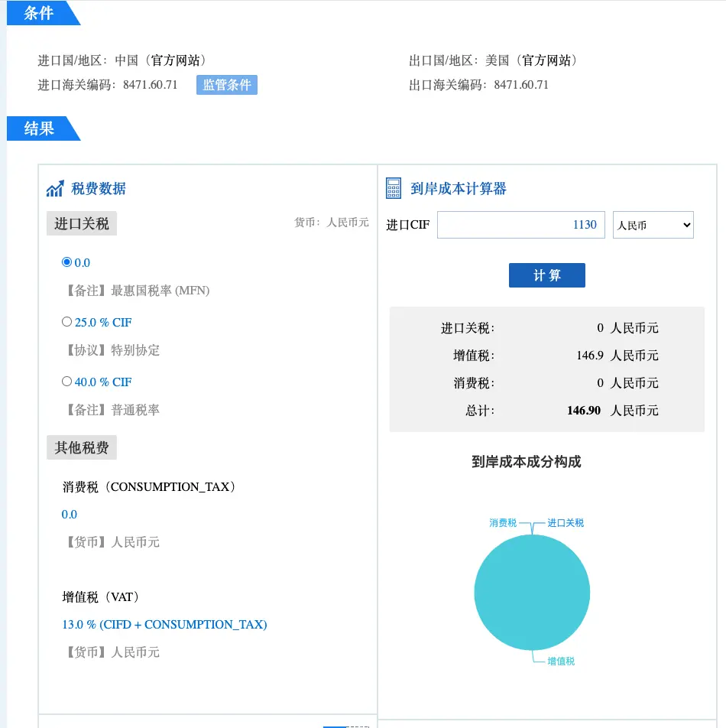The width and height of the screenshot is (726, 728).
Task: Click the landed cost calculator icon
Action: (x=394, y=189)
